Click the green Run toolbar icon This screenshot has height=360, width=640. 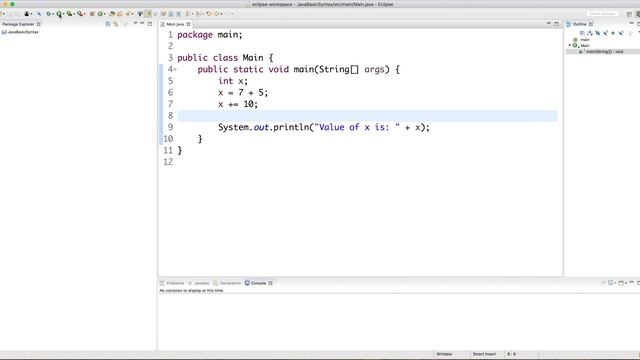59,14
